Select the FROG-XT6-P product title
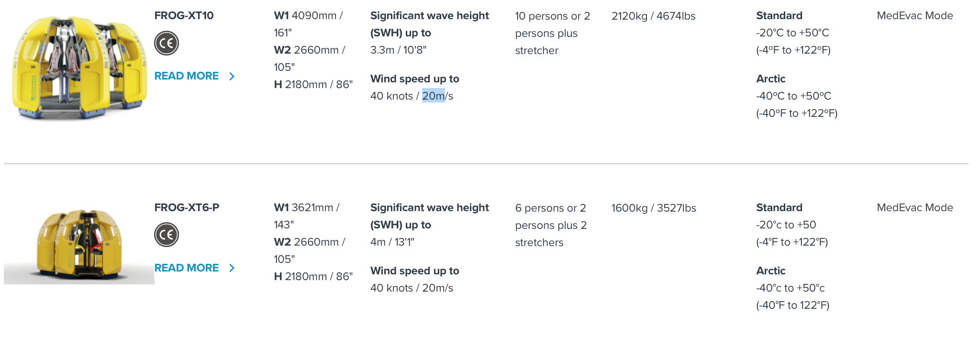Viewport: 980px width, 339px height. (187, 207)
